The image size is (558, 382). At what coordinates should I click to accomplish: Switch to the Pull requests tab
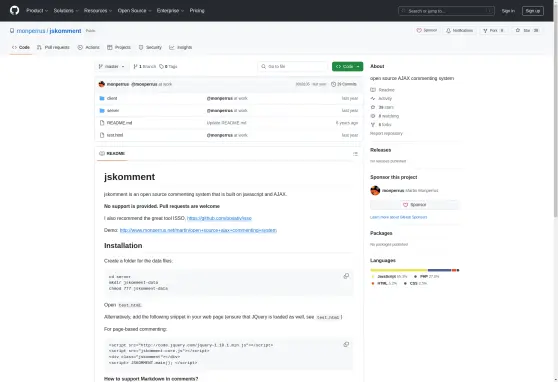coord(53,47)
